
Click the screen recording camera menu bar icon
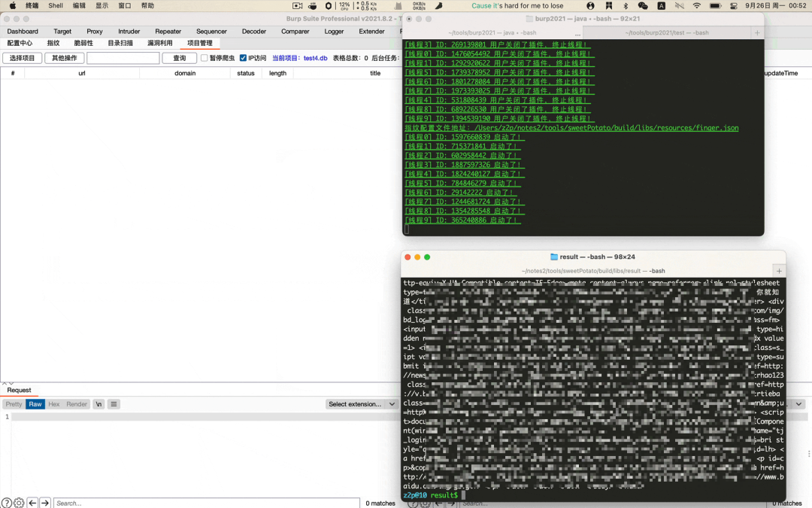click(x=297, y=6)
